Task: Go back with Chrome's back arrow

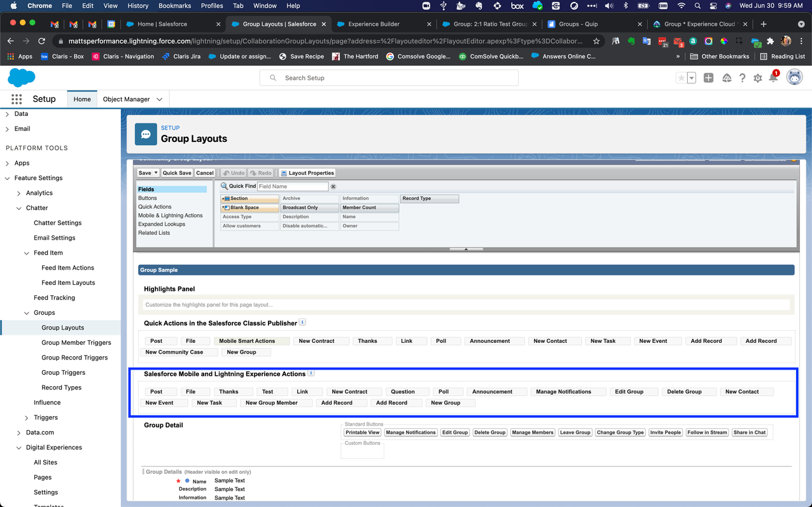Action: [x=10, y=41]
